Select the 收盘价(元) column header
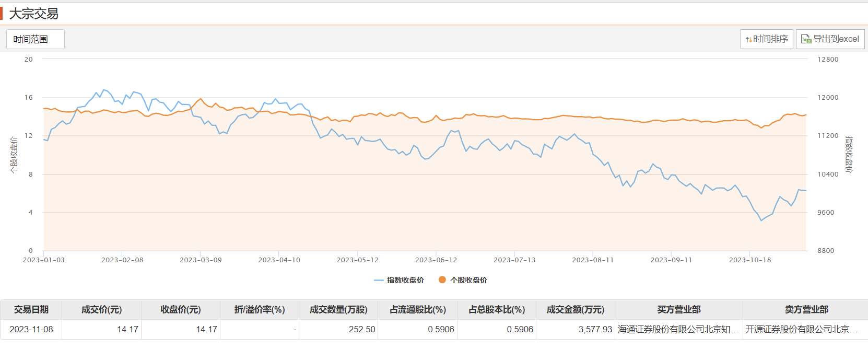 [x=180, y=309]
